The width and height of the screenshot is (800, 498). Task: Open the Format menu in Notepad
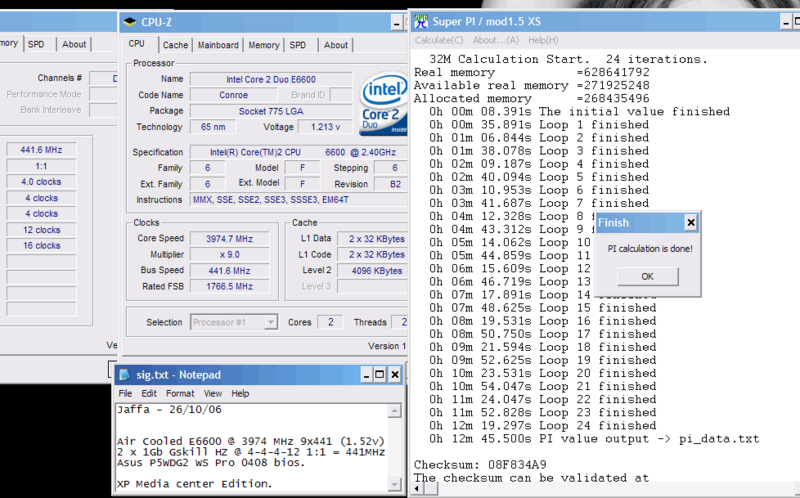click(180, 394)
